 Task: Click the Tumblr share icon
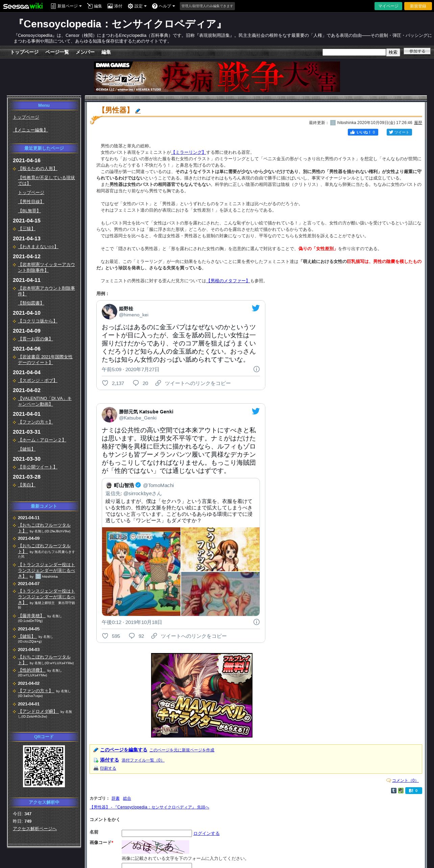coord(394,791)
